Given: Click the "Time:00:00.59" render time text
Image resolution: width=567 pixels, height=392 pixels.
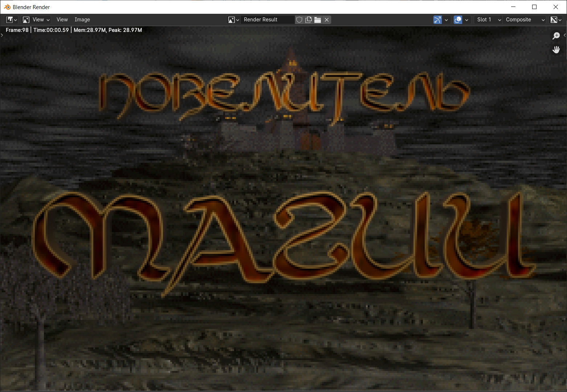Looking at the screenshot, I should [51, 30].
